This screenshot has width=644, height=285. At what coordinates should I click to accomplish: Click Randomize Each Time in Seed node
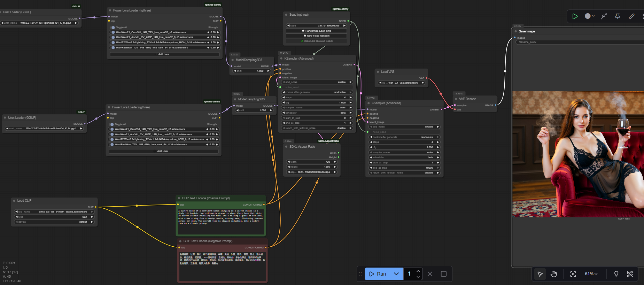point(317,31)
